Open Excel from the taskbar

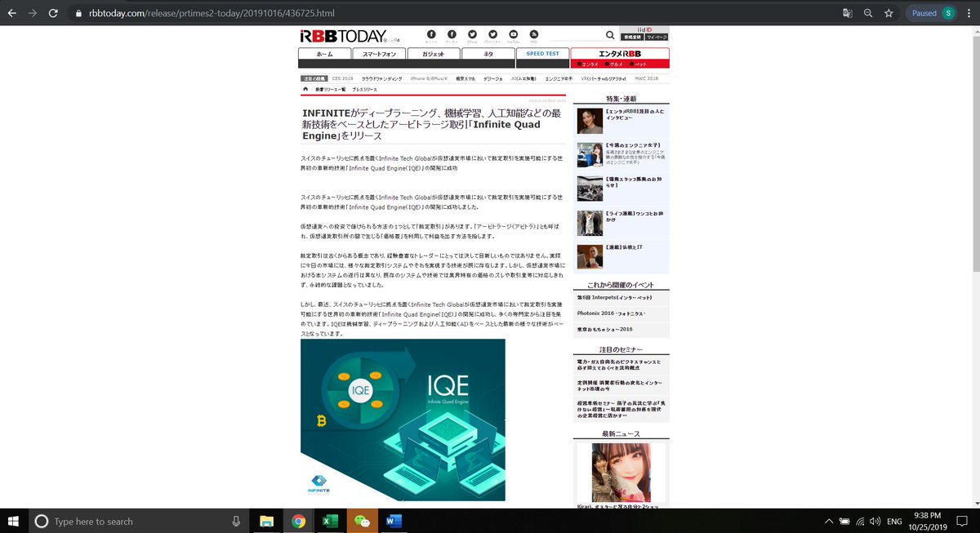tap(330, 521)
